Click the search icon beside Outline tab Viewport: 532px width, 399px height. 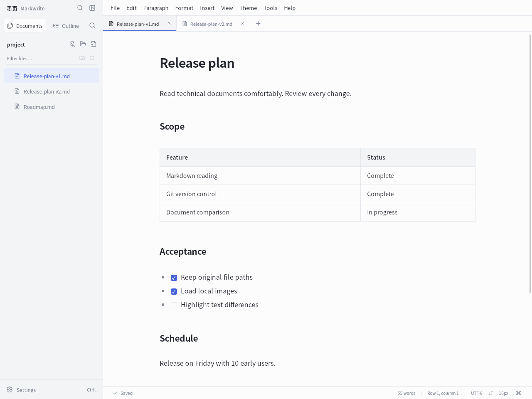click(x=92, y=26)
